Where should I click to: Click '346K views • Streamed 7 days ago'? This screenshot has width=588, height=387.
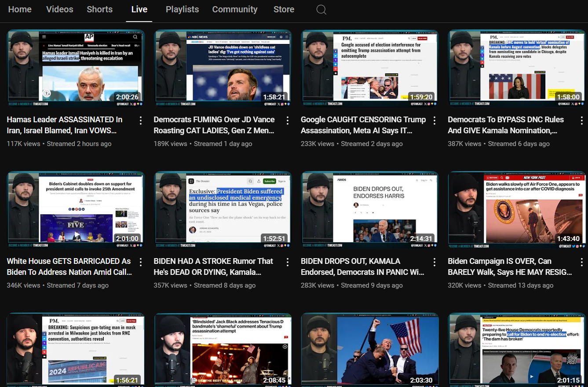pyautogui.click(x=58, y=285)
